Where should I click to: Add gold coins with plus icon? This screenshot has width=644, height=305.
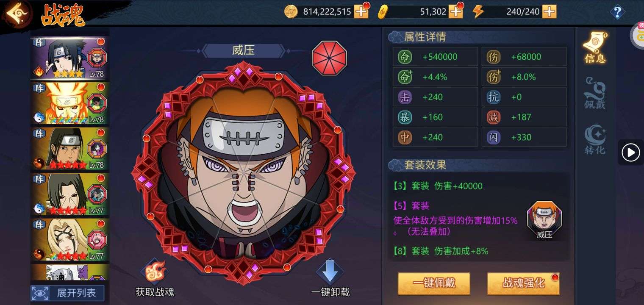(361, 12)
